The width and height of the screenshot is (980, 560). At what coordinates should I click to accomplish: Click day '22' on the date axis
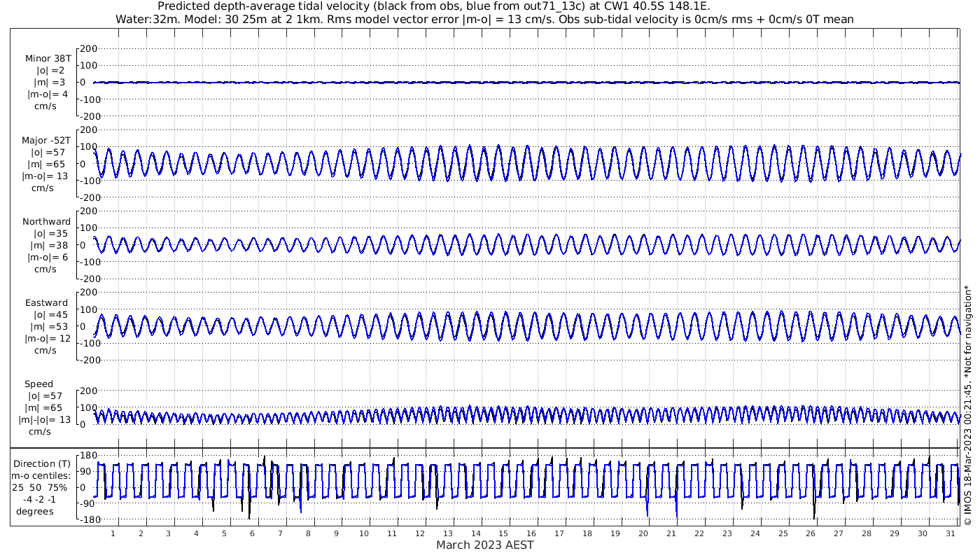pyautogui.click(x=699, y=533)
